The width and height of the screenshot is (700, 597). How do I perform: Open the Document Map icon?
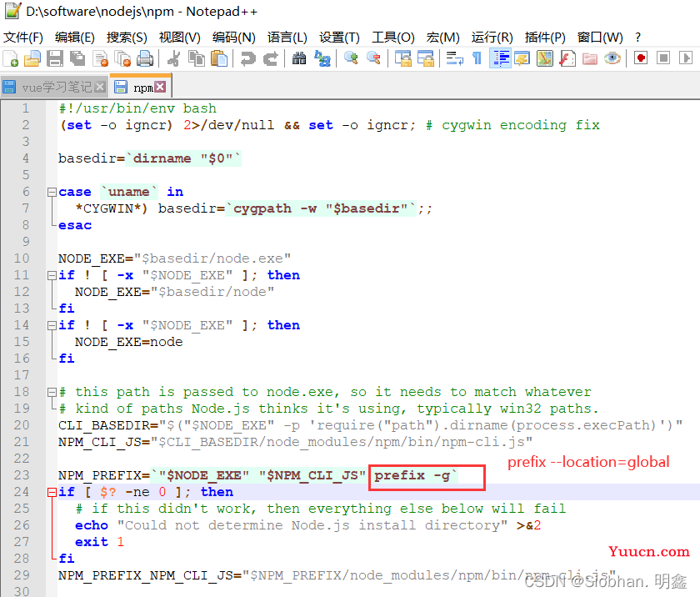pos(545,58)
